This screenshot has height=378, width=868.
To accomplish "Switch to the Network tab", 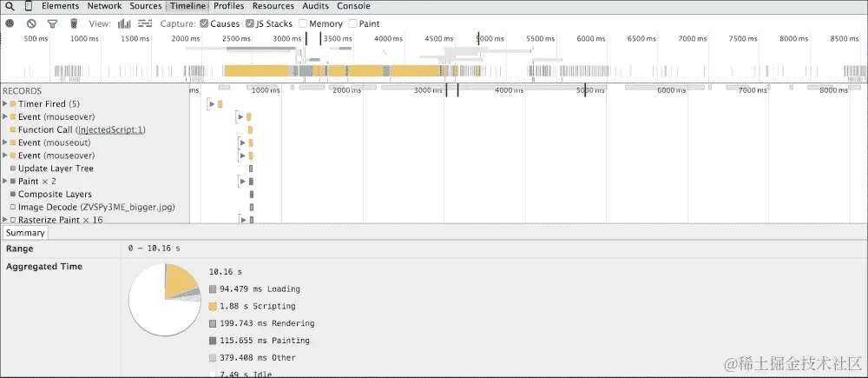I will coord(104,6).
